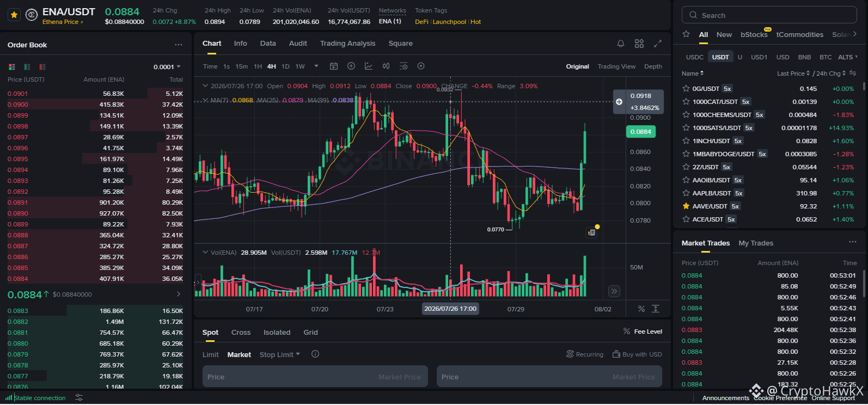Screen dimensions: 868x405
Task: Collapse the MA indicator legend chevron
Action: click(205, 100)
